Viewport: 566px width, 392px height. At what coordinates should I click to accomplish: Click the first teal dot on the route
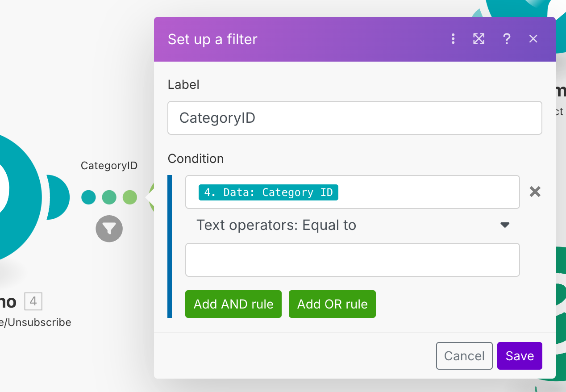pos(88,197)
